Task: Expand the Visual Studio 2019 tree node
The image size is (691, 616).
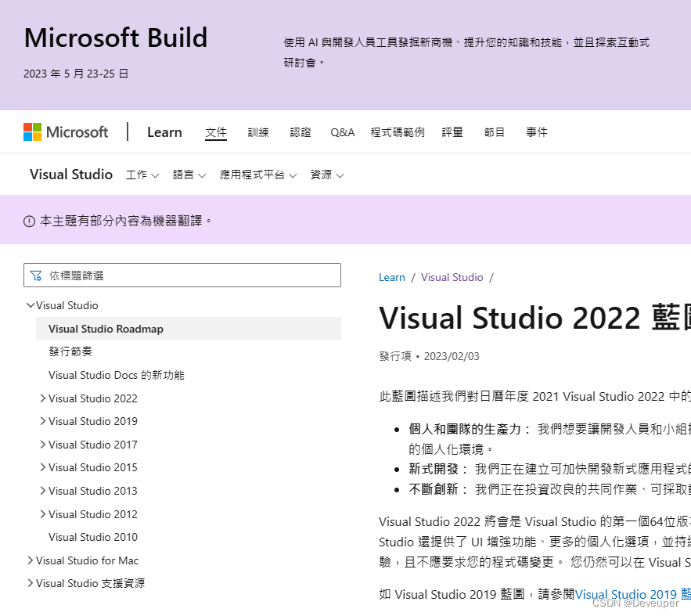Action: [x=43, y=421]
